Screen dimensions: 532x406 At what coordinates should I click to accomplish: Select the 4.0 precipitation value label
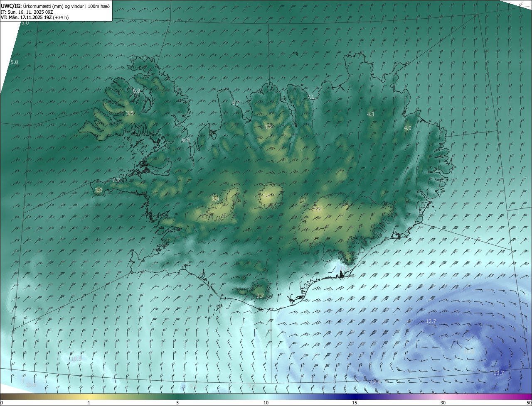(408, 128)
